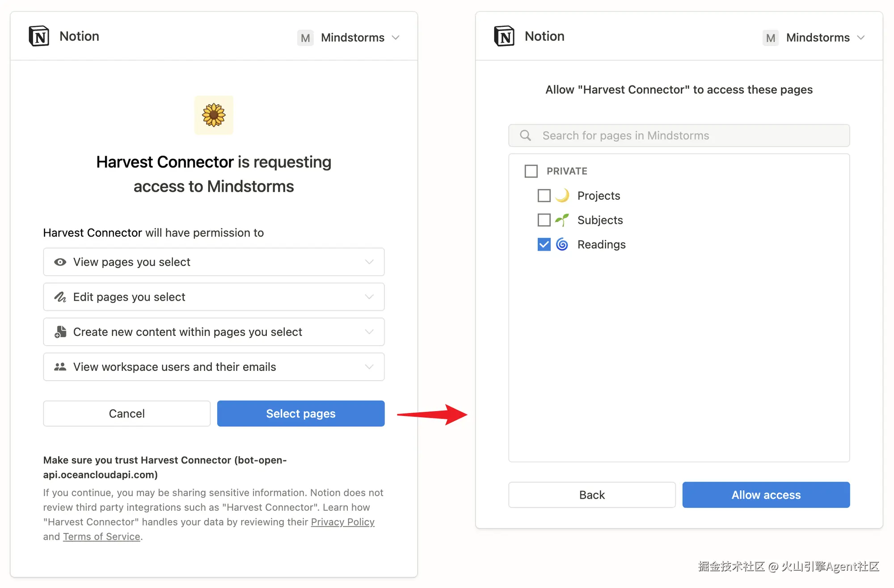Check the Projects page checkbox
894x588 pixels.
(x=544, y=196)
